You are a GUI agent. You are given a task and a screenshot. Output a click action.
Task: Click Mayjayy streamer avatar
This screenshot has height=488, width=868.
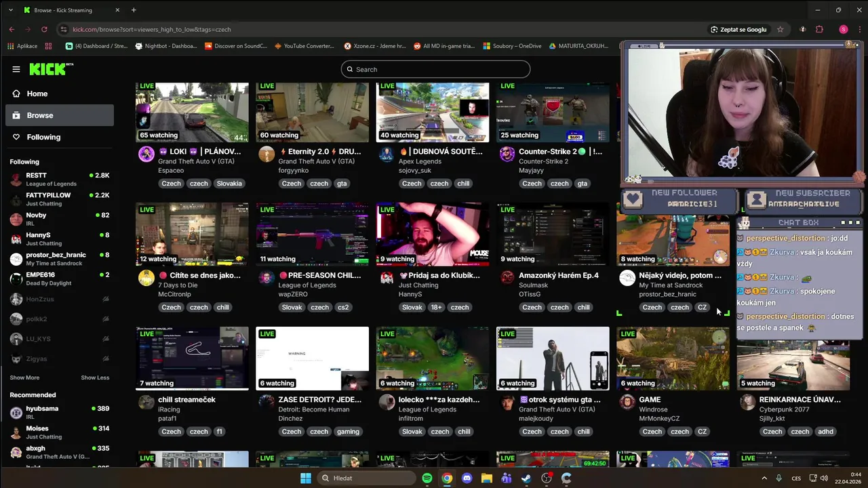(x=507, y=154)
